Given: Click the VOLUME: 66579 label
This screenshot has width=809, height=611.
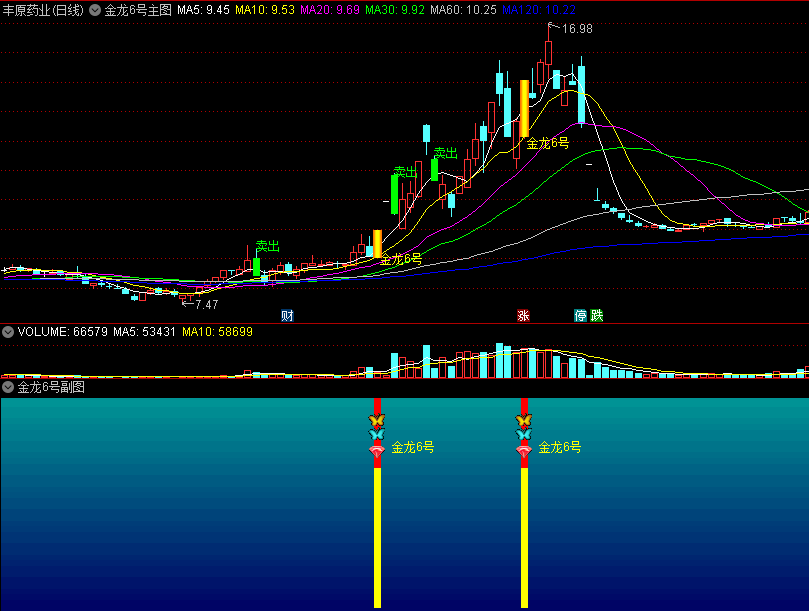Looking at the screenshot, I should click(62, 332).
